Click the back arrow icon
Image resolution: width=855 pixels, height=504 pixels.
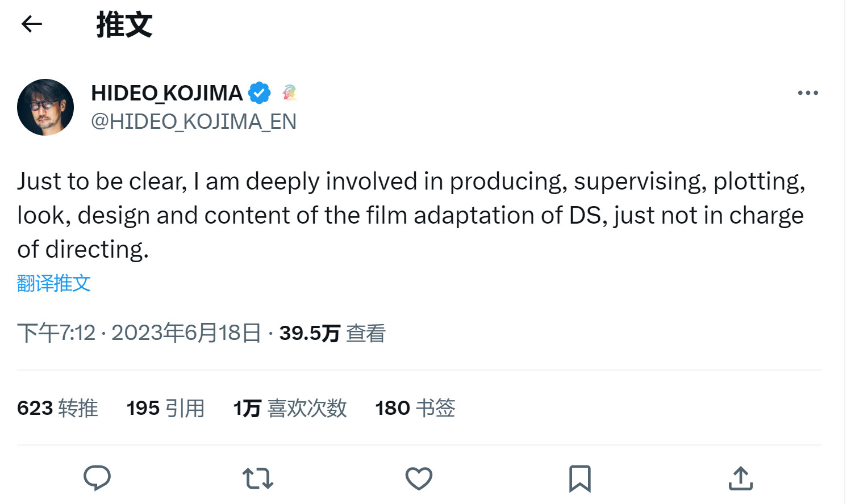click(x=32, y=24)
